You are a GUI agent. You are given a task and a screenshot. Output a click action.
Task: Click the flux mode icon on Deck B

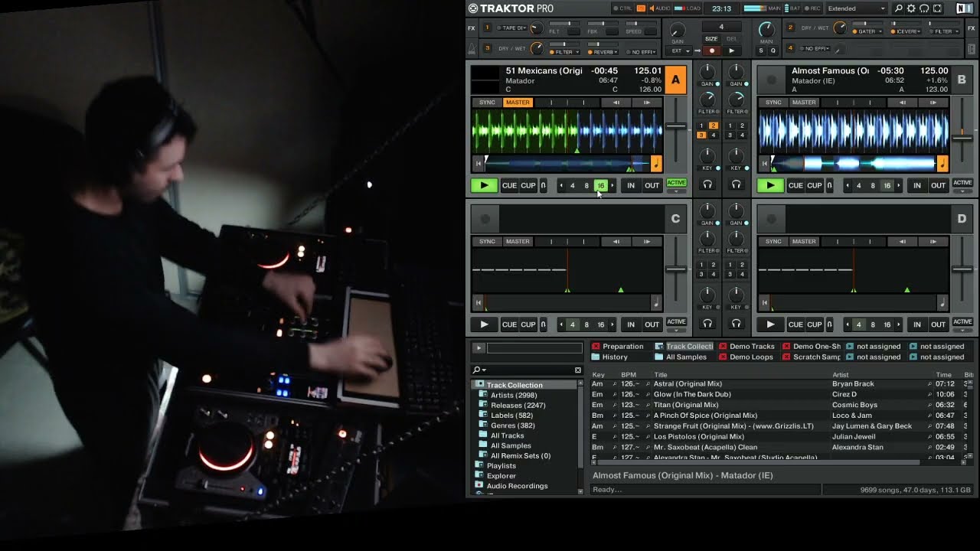(830, 185)
